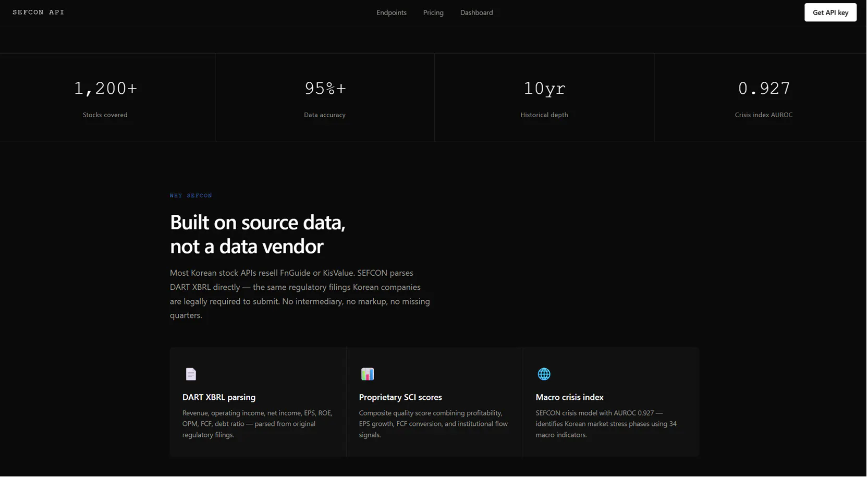Click the Historical depth label
Screen dimensions: 868x478
click(545, 115)
